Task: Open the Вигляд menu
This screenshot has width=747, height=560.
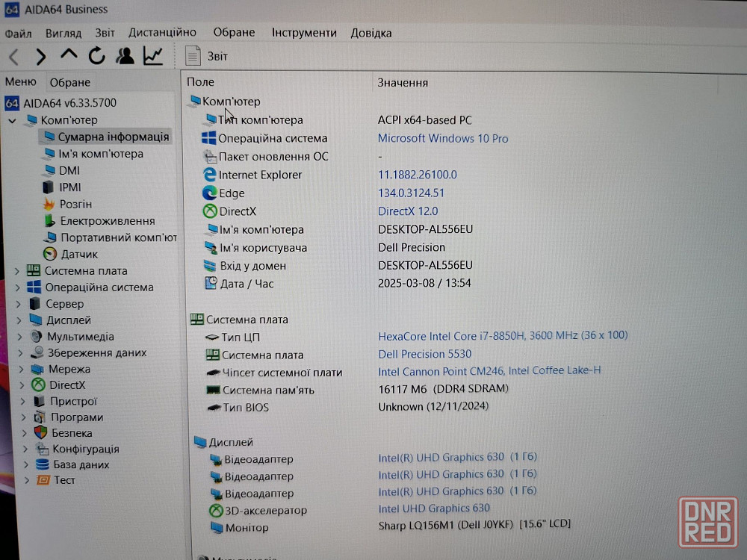Action: (63, 34)
